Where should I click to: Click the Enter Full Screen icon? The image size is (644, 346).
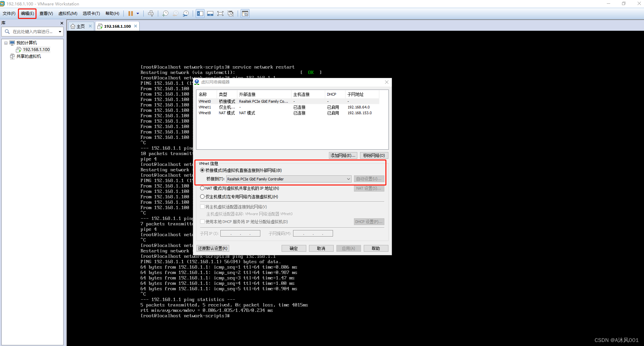[x=220, y=14]
